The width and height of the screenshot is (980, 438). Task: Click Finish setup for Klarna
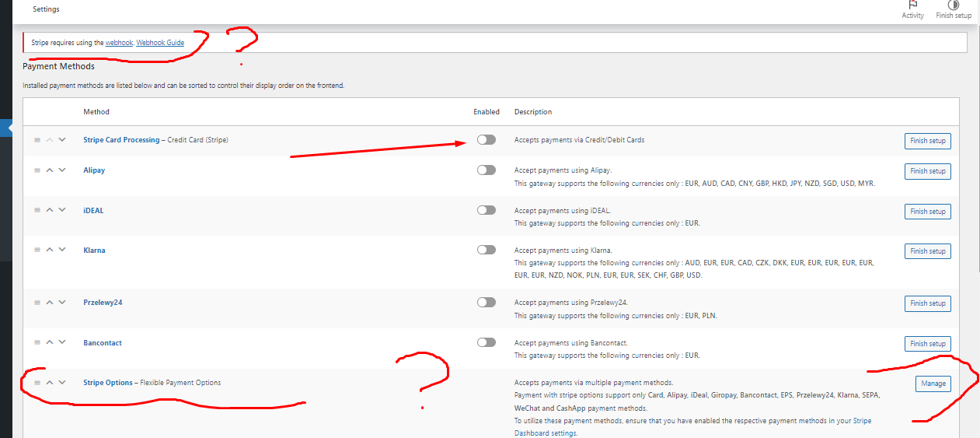click(928, 251)
